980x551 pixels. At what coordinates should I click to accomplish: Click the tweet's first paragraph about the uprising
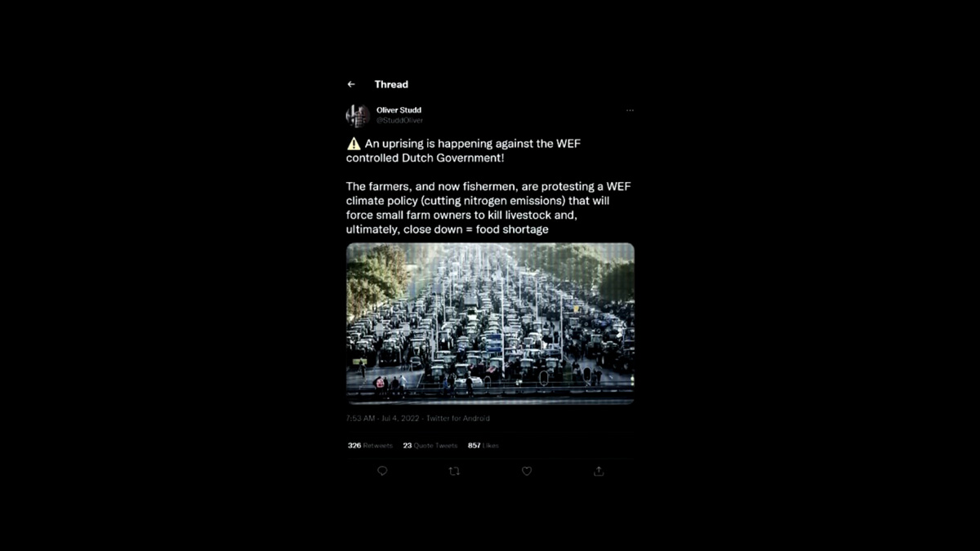464,150
